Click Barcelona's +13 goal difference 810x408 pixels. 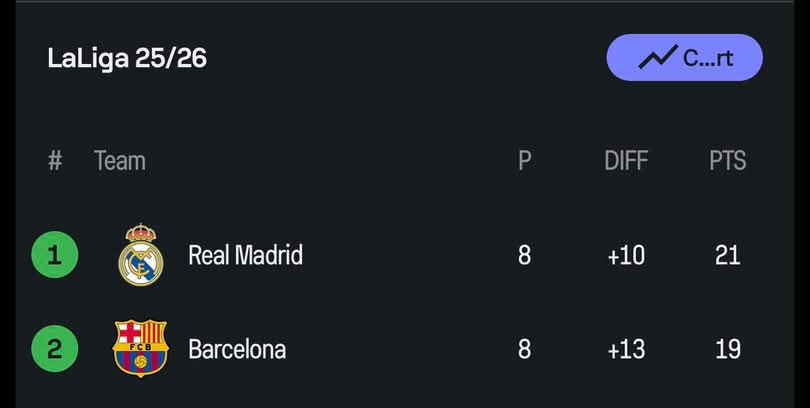pyautogui.click(x=626, y=349)
